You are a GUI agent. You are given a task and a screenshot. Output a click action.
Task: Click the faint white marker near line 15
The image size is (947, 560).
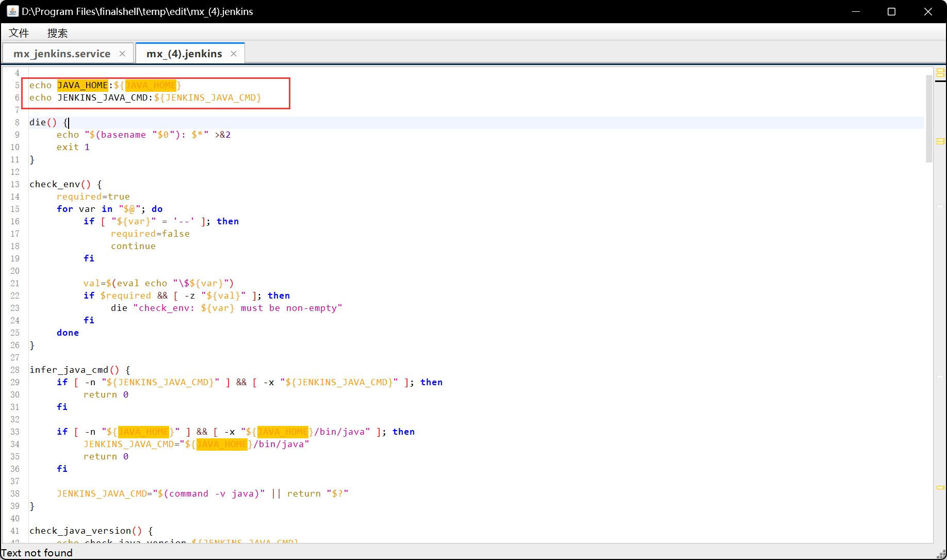(940, 206)
